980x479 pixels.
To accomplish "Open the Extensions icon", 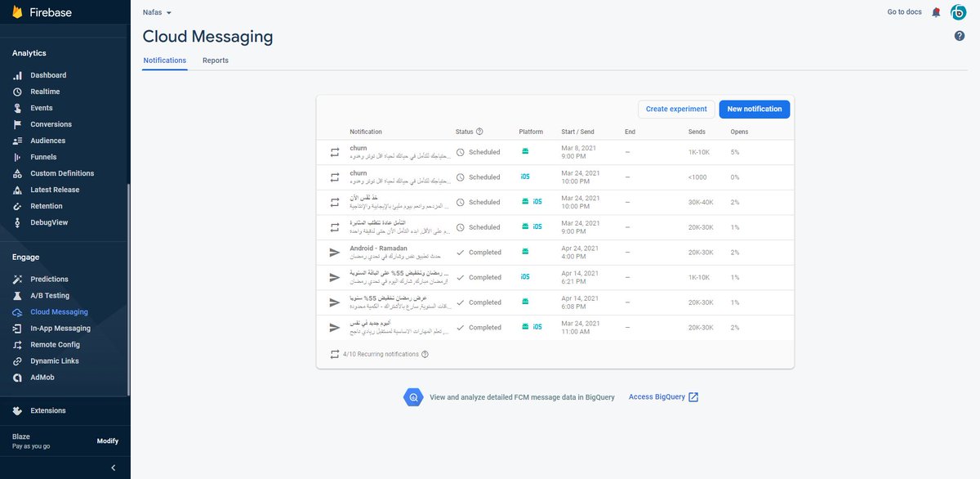I will coord(17,410).
